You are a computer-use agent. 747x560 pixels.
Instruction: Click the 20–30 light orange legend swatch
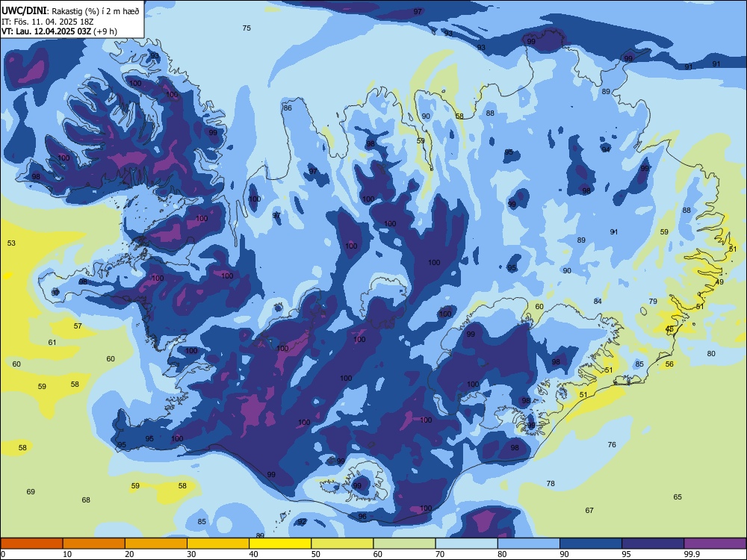coord(156,544)
